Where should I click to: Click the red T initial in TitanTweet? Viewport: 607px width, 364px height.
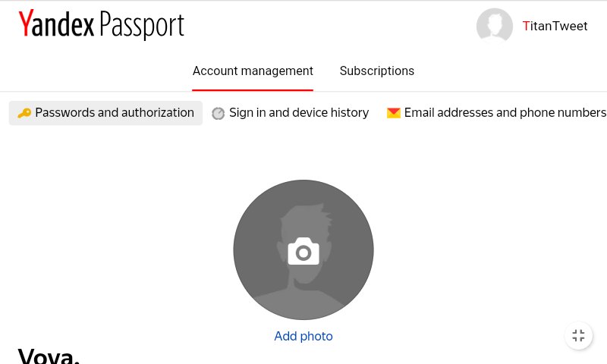(x=527, y=26)
